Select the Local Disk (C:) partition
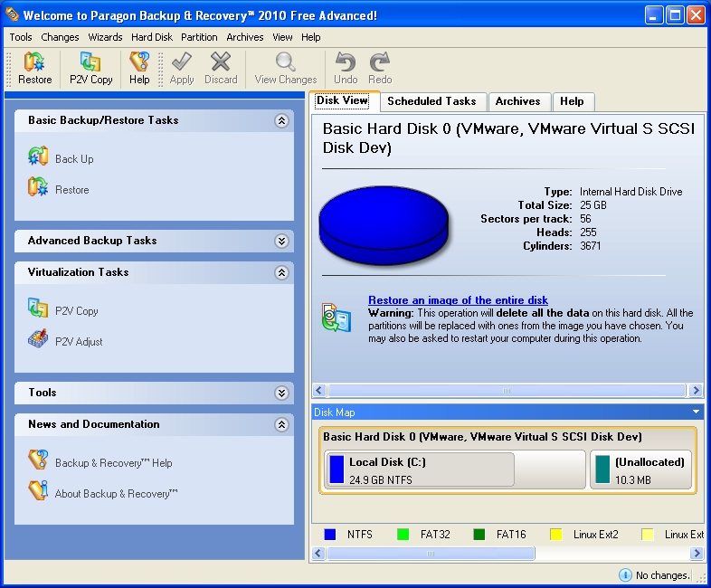 point(419,469)
